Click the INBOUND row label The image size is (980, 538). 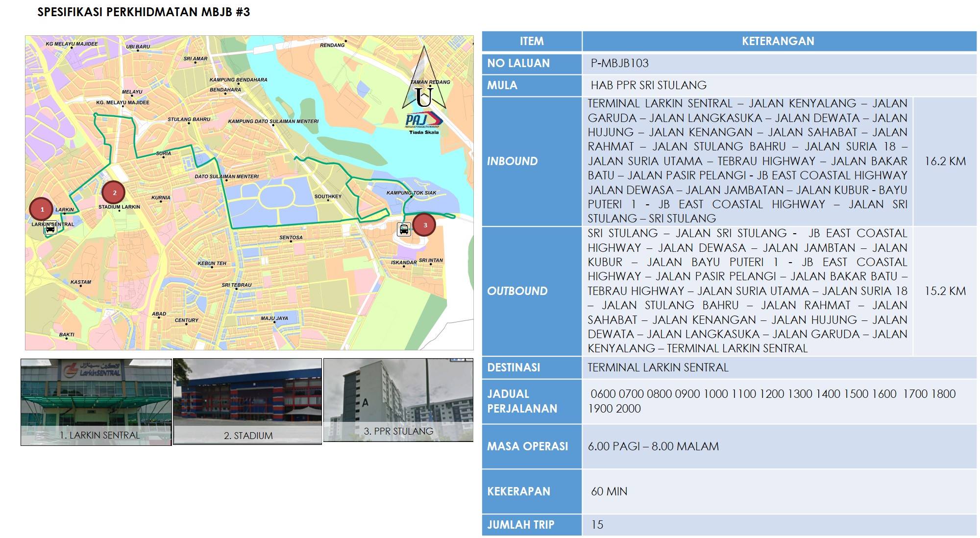pyautogui.click(x=512, y=161)
